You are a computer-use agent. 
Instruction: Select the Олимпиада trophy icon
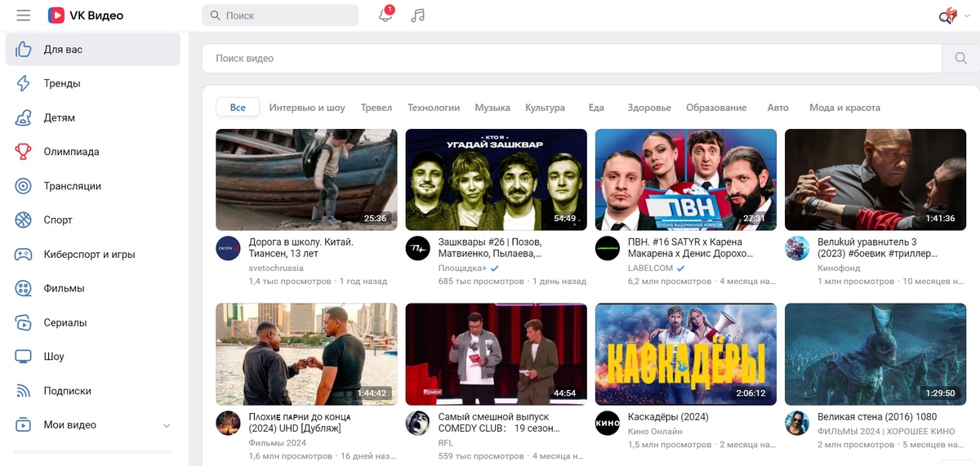click(24, 152)
